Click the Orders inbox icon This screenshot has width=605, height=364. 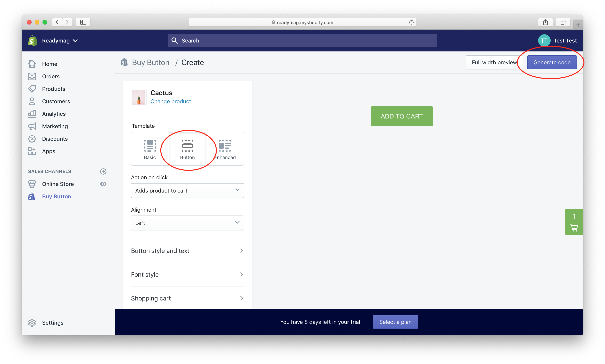(32, 76)
